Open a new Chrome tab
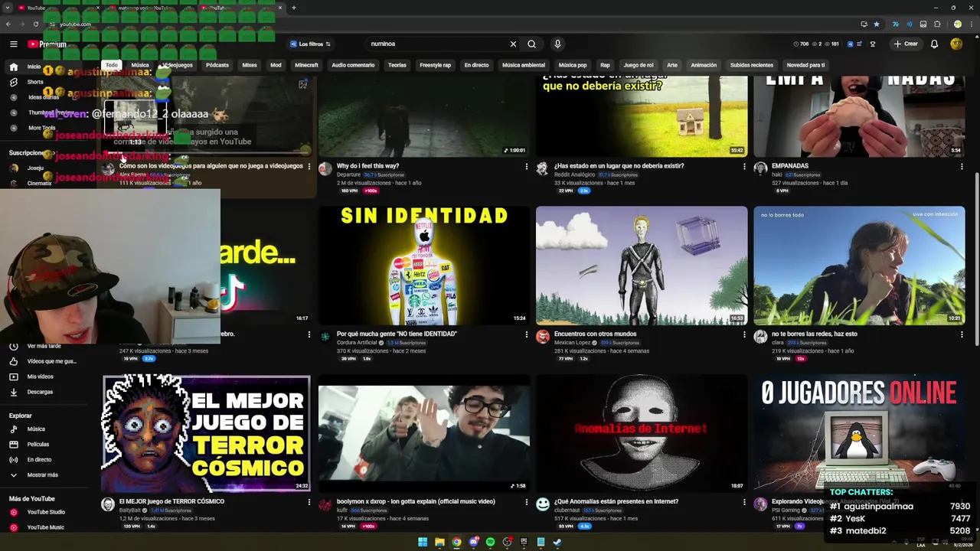The width and height of the screenshot is (980, 551). point(294,8)
